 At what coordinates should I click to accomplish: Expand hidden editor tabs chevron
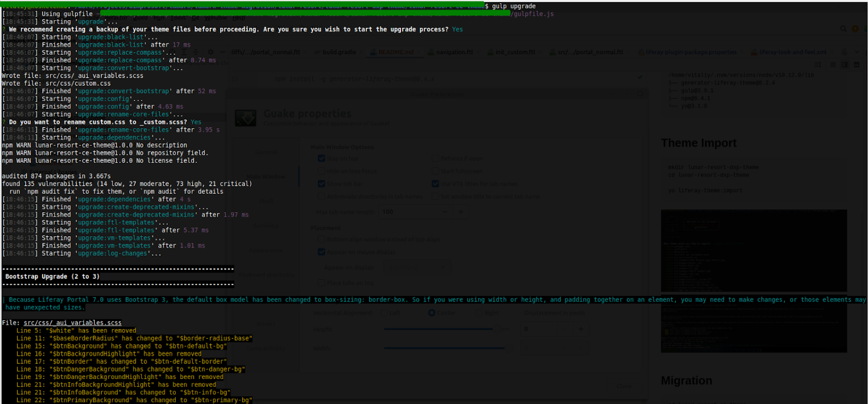pyautogui.click(x=857, y=52)
